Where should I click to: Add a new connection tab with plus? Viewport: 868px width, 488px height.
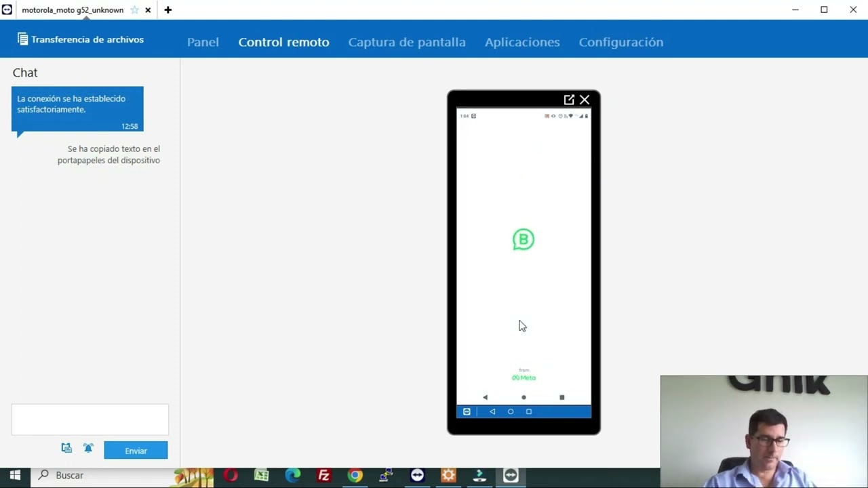[168, 10]
